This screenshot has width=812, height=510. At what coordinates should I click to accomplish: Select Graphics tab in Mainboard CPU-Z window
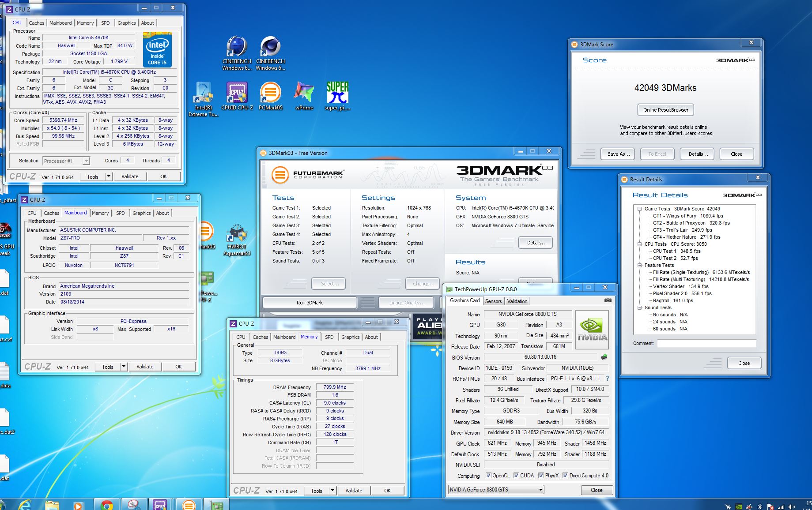point(141,213)
